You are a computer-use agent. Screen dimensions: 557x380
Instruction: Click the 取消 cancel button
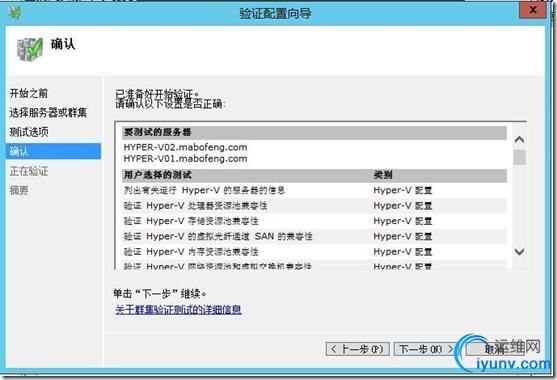494,349
